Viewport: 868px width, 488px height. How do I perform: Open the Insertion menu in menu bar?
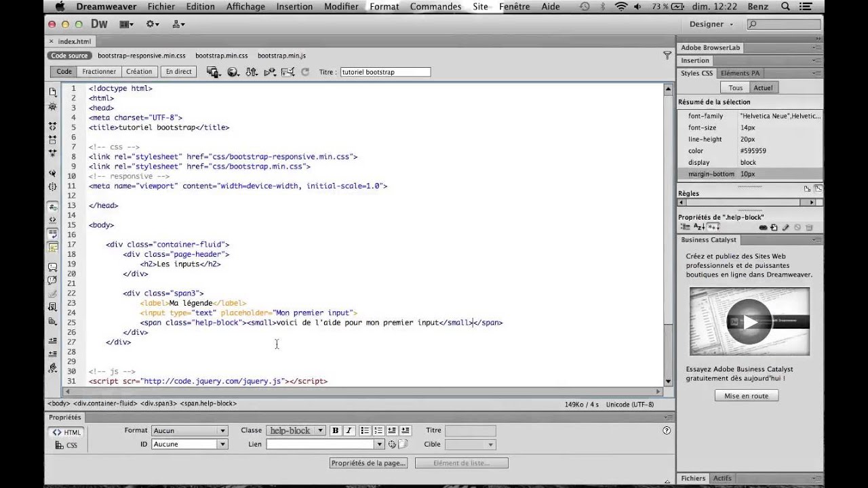(x=294, y=7)
